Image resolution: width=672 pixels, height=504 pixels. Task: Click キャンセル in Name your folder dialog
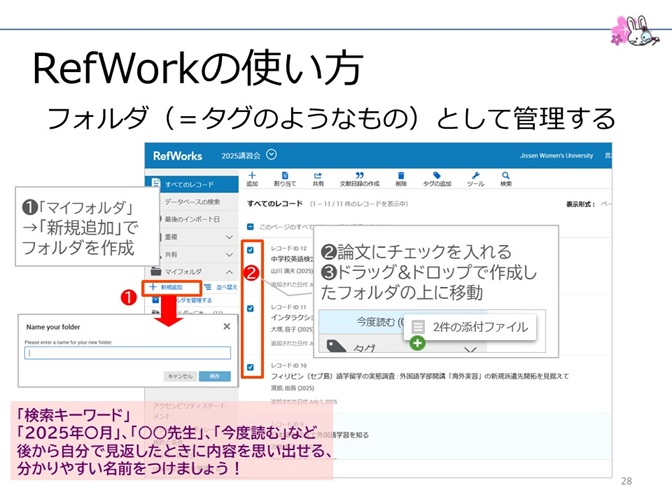click(x=180, y=376)
